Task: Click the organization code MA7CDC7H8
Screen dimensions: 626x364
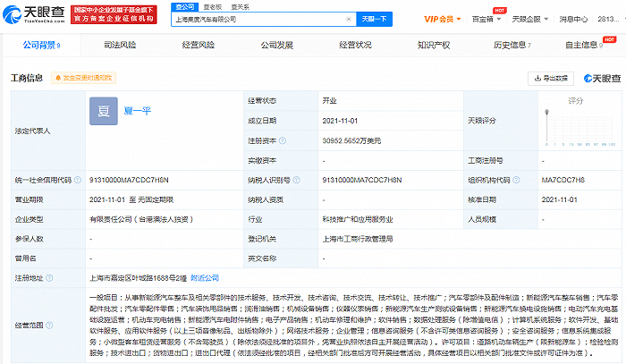Action: (563, 180)
